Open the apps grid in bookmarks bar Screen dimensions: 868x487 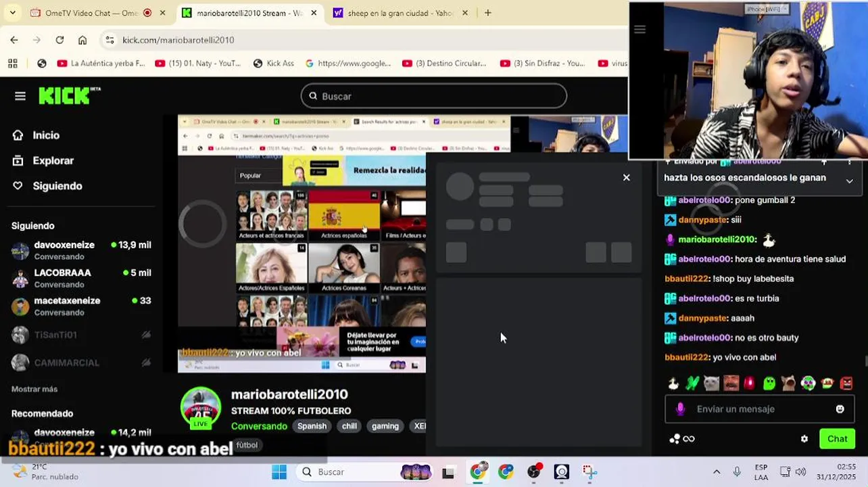(x=12, y=64)
